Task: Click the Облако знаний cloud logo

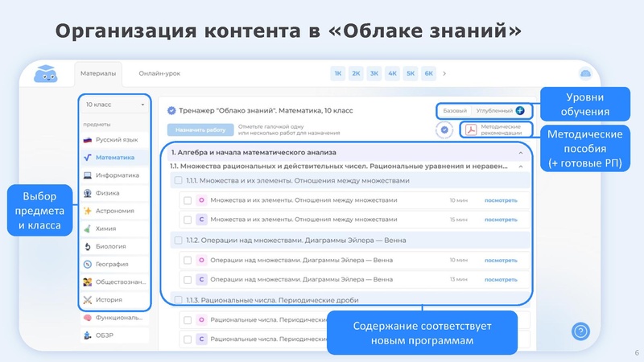Action: coord(46,74)
